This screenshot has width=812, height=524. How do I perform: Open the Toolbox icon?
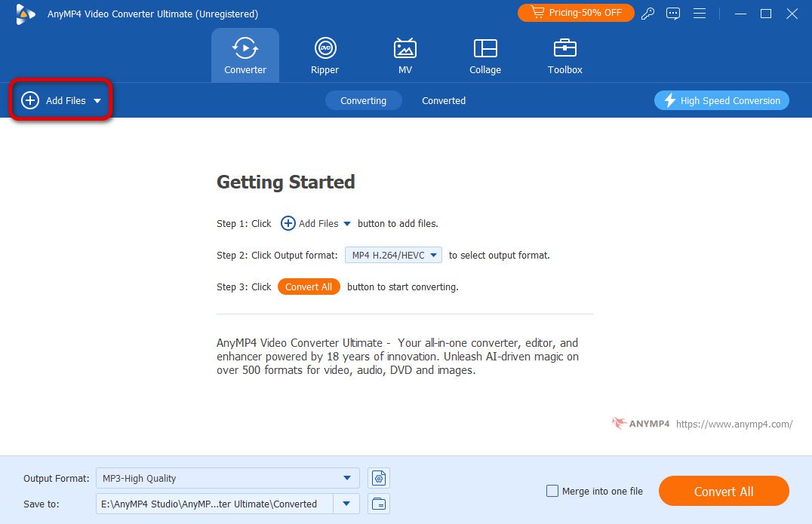click(564, 49)
